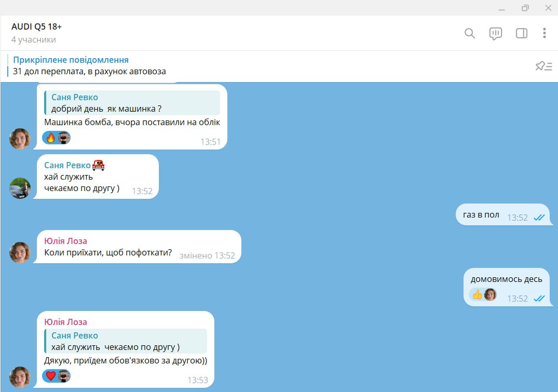This screenshot has width=558, height=392.
Task: Open the AUDI Q5 18+ group info
Action: [37, 26]
